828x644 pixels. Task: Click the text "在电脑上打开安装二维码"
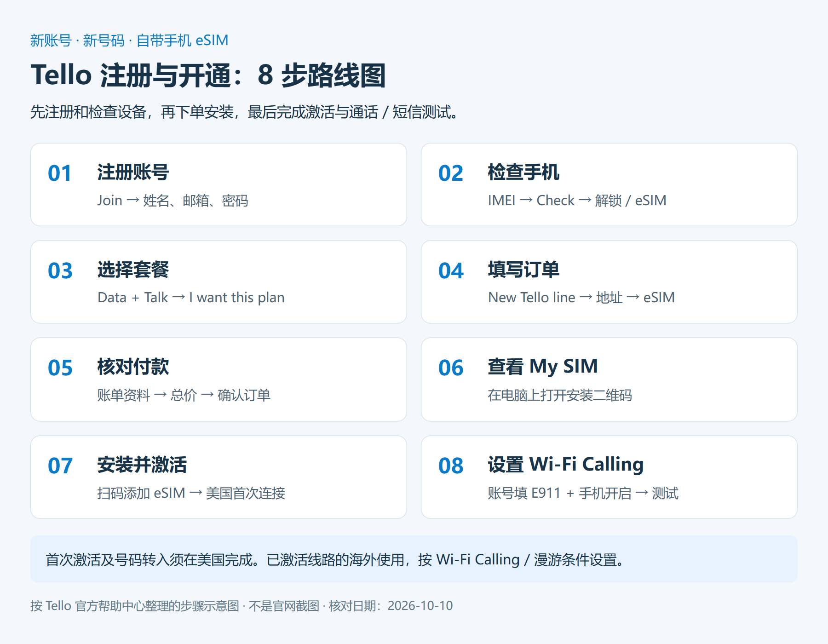[x=560, y=395]
